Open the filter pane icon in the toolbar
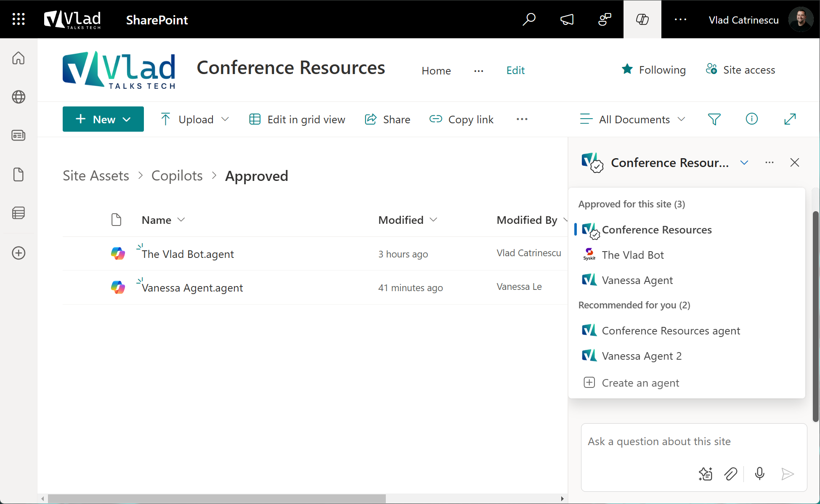Screen dimensions: 820x504 714,119
